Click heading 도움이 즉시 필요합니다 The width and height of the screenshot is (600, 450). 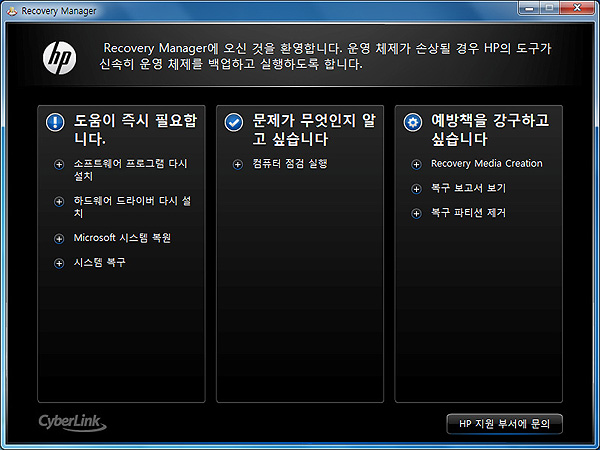[x=135, y=130]
